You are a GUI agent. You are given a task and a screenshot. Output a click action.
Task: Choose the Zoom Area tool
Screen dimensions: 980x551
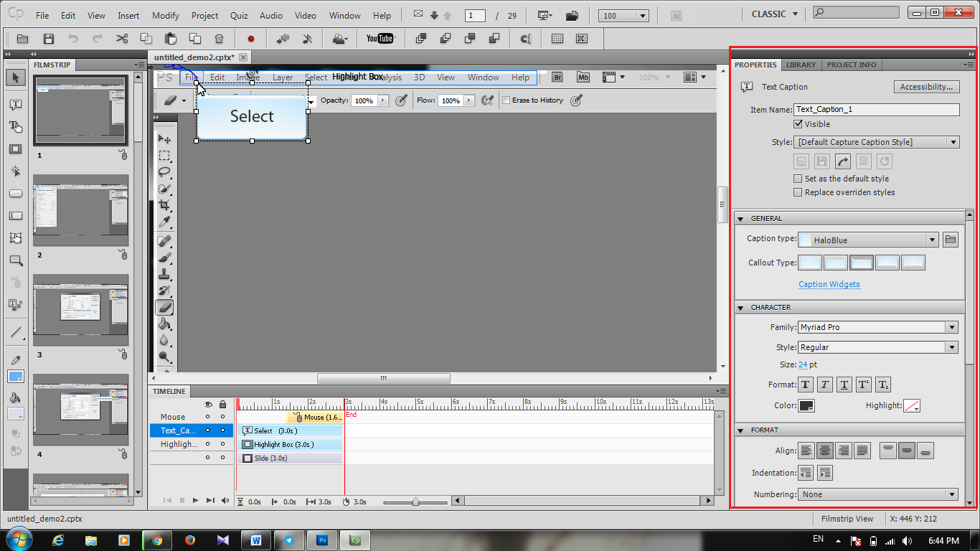(x=15, y=260)
